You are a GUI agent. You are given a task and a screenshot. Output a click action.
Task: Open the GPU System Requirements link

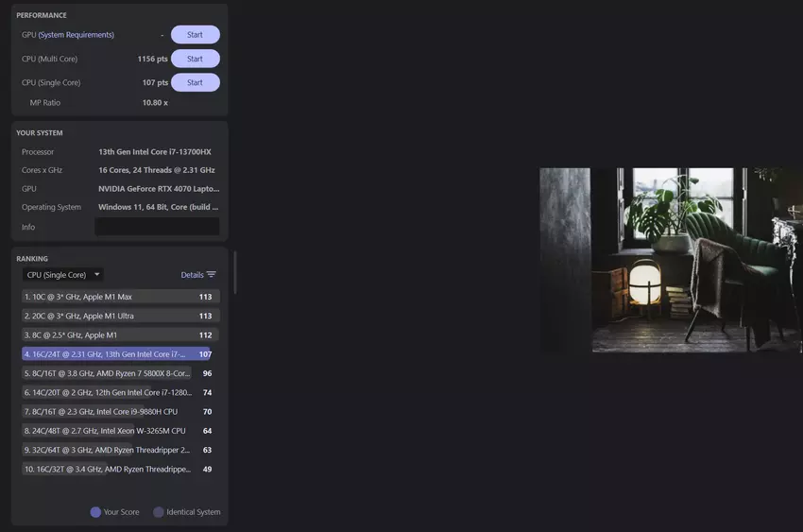pyautogui.click(x=76, y=35)
